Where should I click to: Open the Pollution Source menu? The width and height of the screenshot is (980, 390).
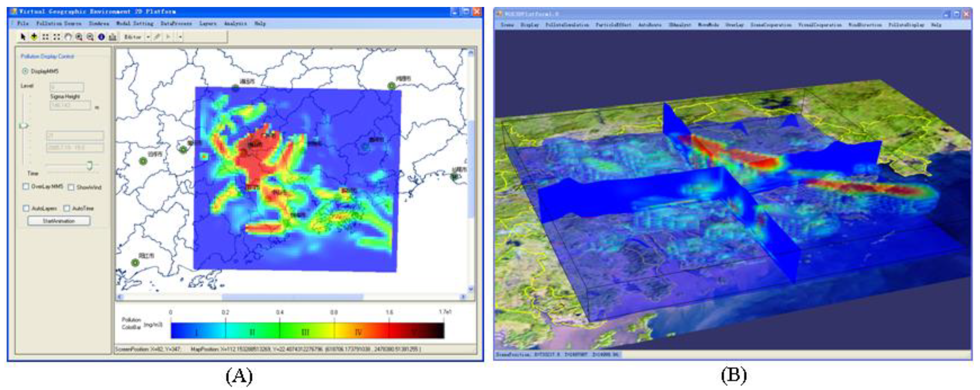(x=59, y=24)
